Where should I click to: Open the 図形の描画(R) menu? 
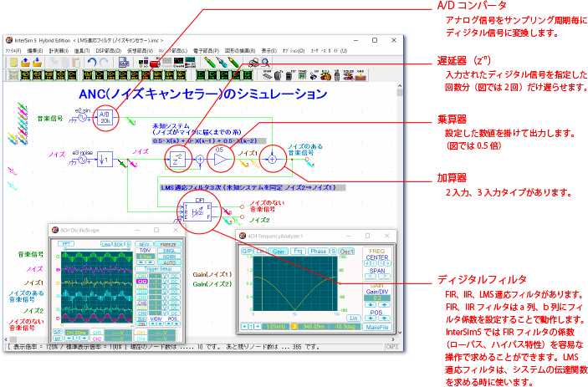pos(240,51)
